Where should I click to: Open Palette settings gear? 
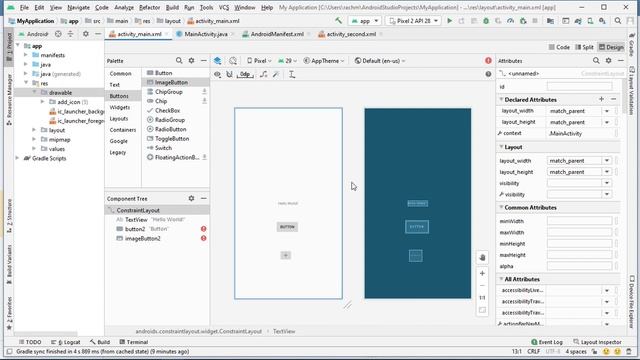click(x=191, y=60)
